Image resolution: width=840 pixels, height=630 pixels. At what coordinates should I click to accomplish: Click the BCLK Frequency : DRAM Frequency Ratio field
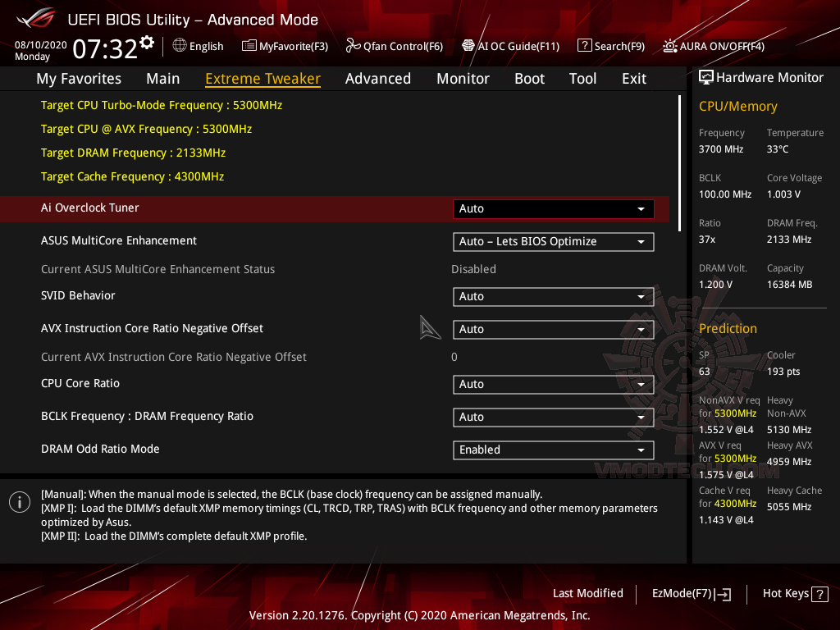[553, 417]
